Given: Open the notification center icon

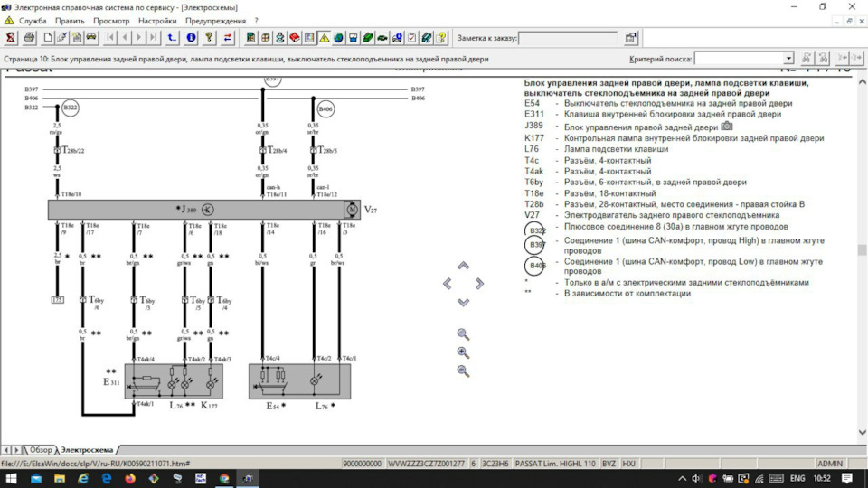Looking at the screenshot, I should 847,478.
